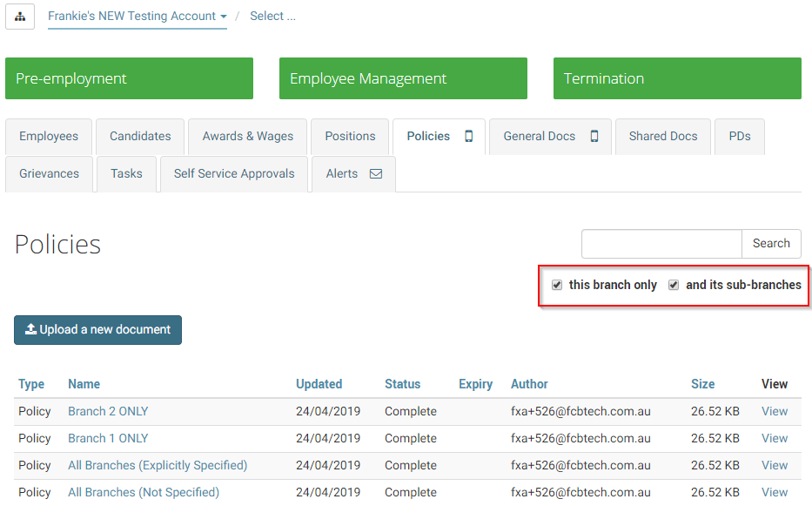Open the Pre-employment section
Image resolution: width=812 pixels, height=526 pixels.
[x=129, y=78]
